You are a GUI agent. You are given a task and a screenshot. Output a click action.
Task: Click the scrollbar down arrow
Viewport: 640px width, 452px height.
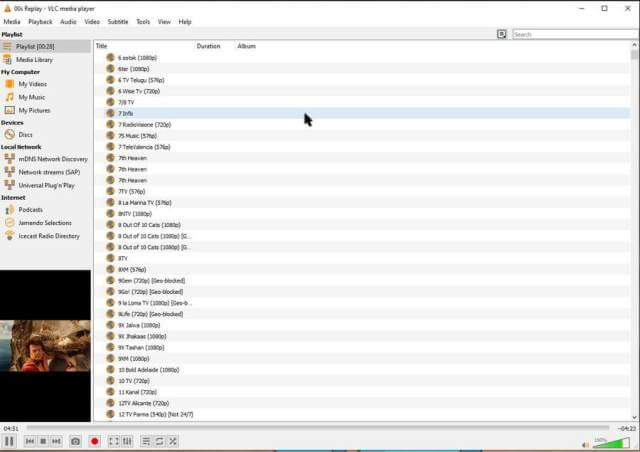point(634,417)
